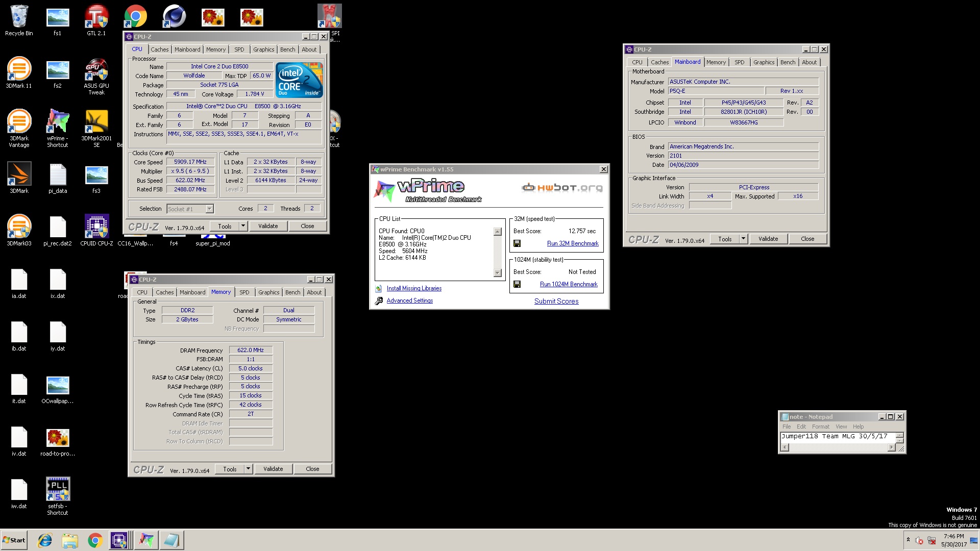Open the fs2 image file
Image resolution: width=980 pixels, height=551 pixels.
click(x=58, y=74)
